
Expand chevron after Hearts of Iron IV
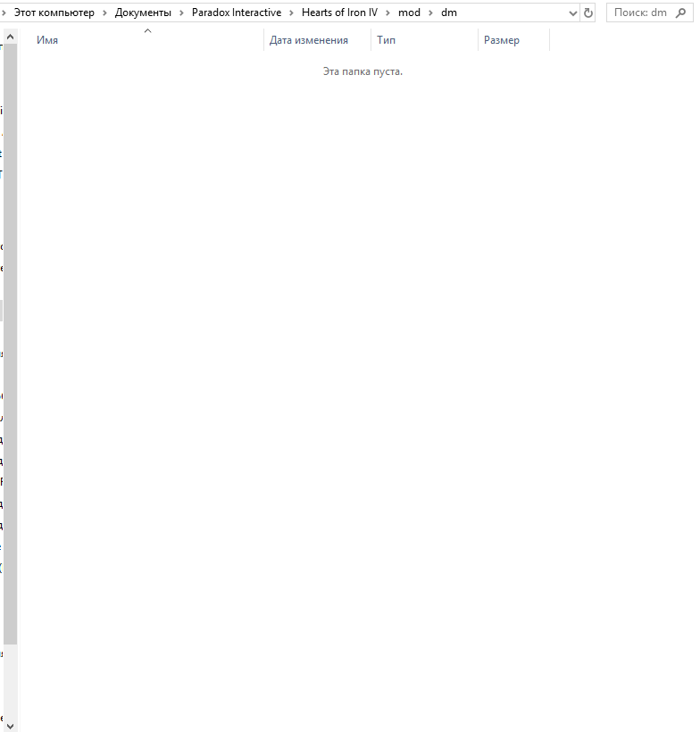(387, 13)
